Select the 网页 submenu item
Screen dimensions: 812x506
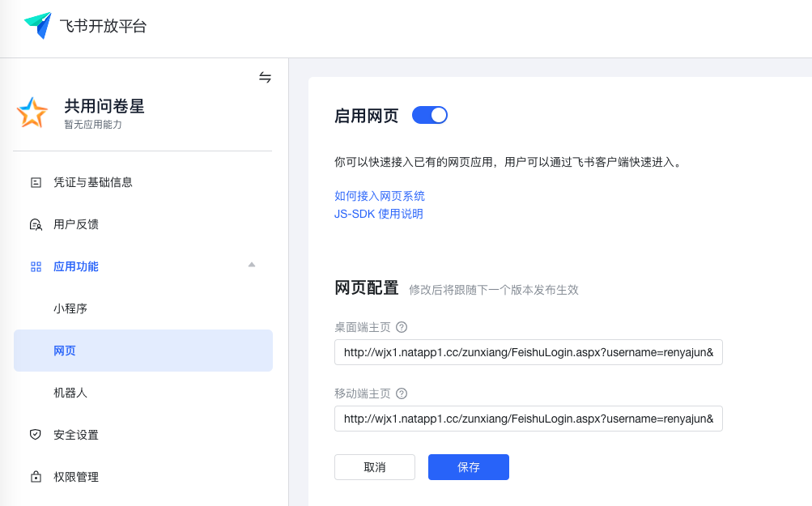tap(143, 351)
